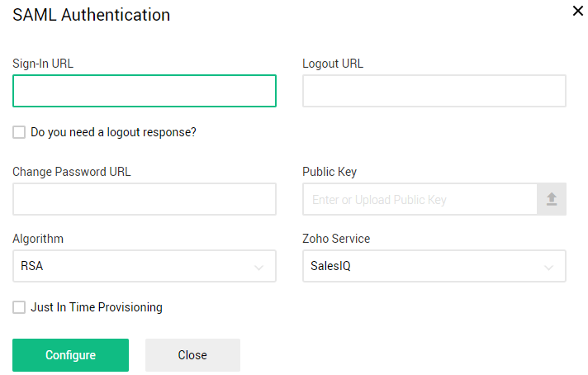Click the 'Do you need a logout response?' label

pyautogui.click(x=113, y=132)
